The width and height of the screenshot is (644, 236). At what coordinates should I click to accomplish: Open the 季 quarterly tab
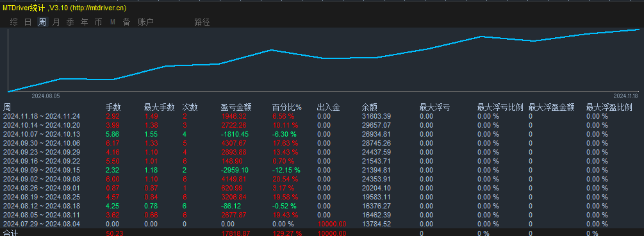pos(70,22)
